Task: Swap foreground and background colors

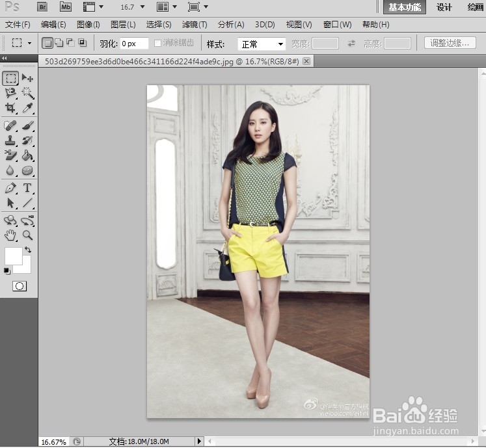Action: 28,250
